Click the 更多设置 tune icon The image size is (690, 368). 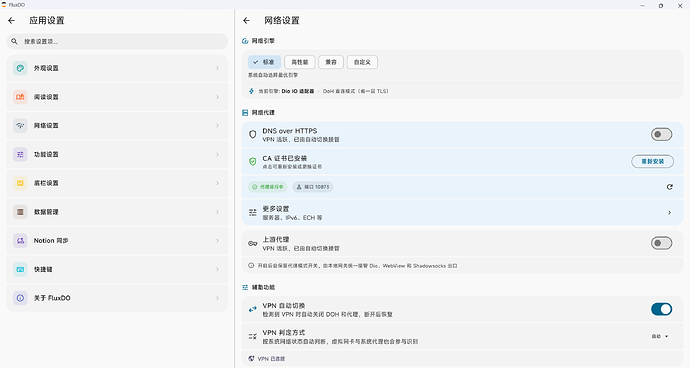253,213
